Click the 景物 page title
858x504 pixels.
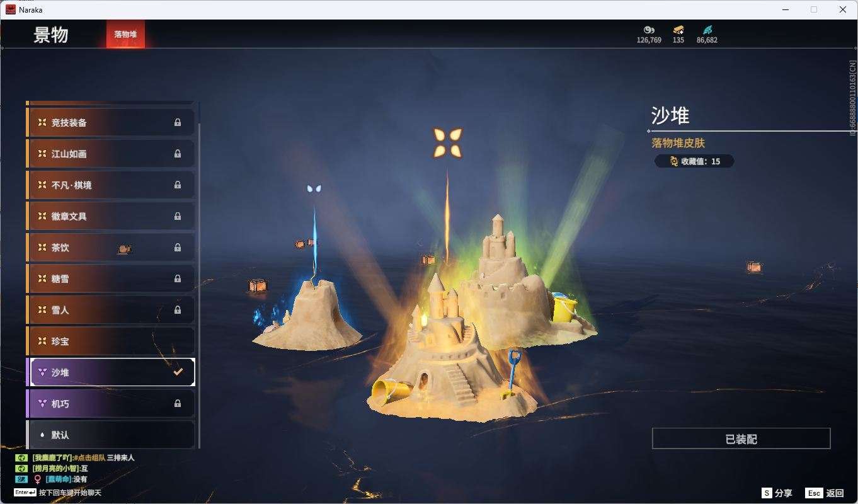click(x=50, y=35)
